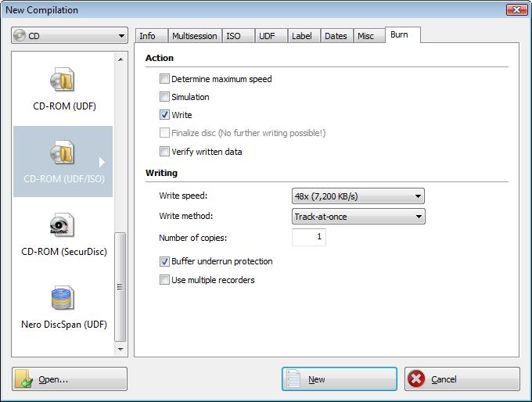Enable the Simulation checkbox

(164, 97)
